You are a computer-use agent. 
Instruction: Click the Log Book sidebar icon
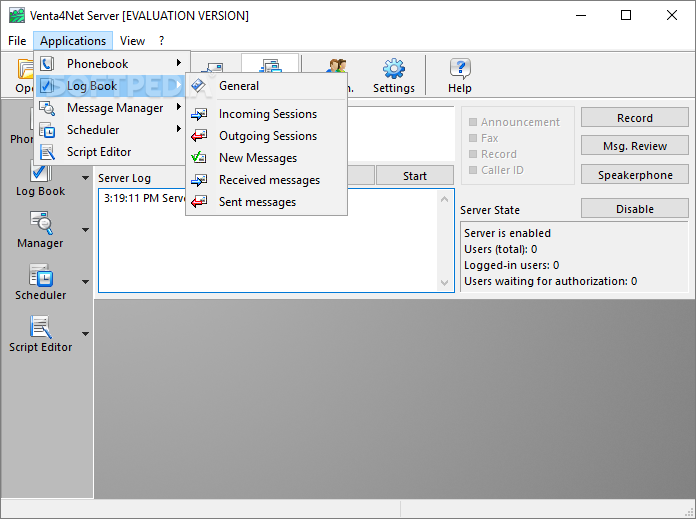point(41,171)
